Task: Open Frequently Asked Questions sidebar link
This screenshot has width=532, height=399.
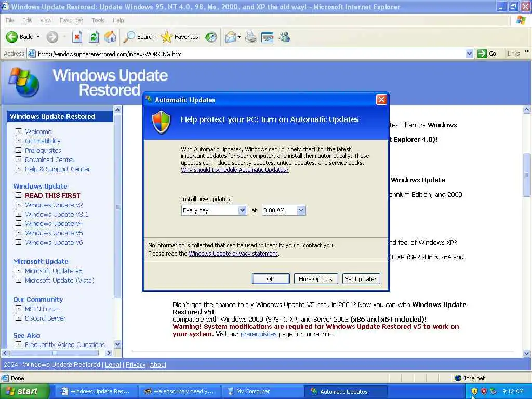Action: tap(65, 345)
